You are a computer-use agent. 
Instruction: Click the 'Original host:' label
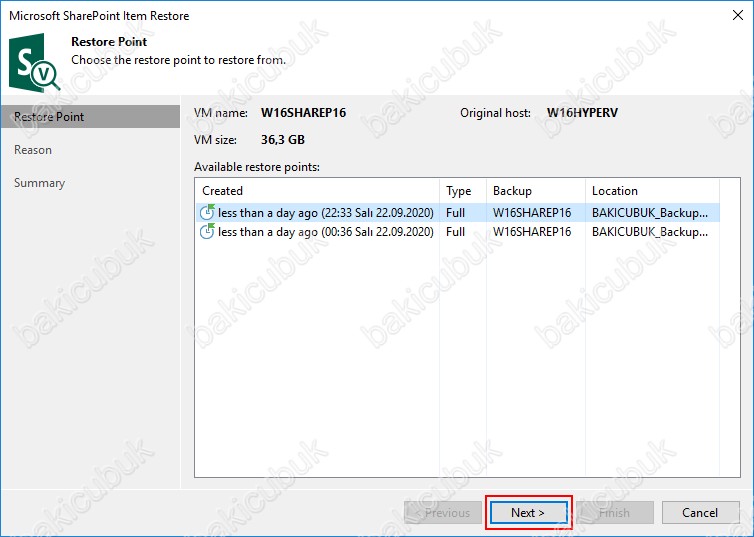click(x=495, y=113)
